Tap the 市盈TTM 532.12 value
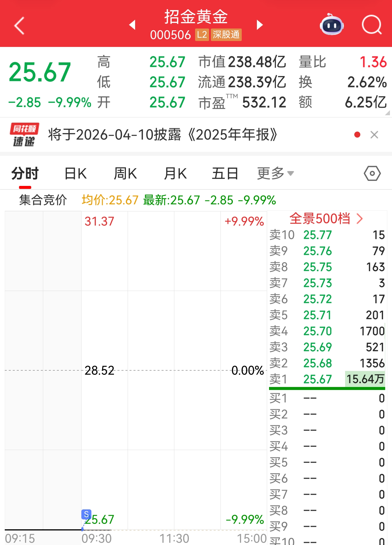 264,102
